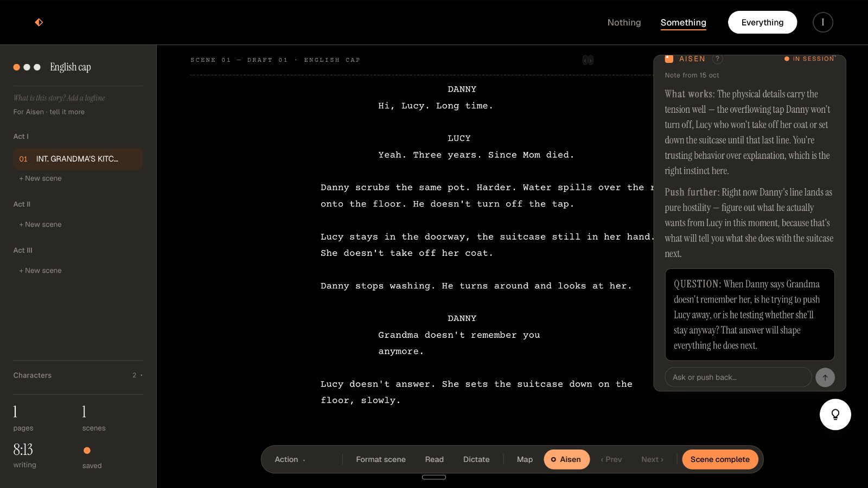Open the Map view
868x488 pixels.
click(x=525, y=459)
